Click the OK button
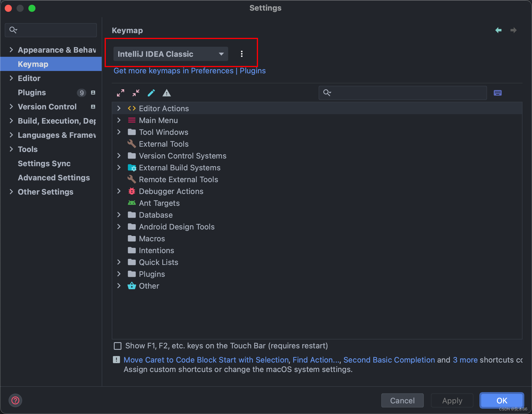This screenshot has height=414, width=532. tap(502, 400)
